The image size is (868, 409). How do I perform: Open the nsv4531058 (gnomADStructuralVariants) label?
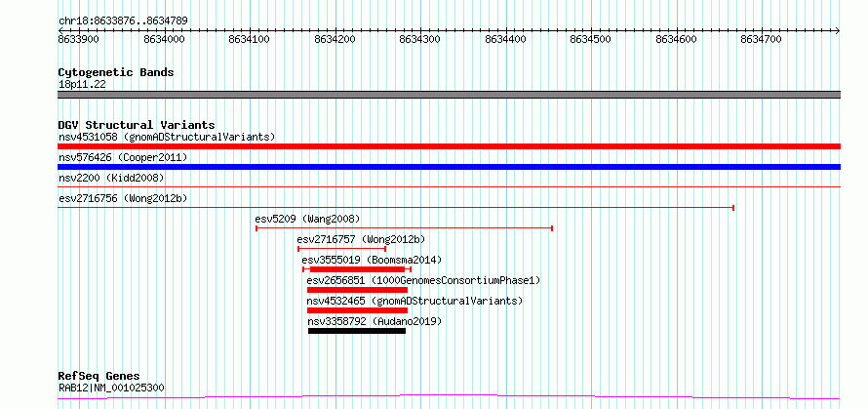pyautogui.click(x=167, y=137)
